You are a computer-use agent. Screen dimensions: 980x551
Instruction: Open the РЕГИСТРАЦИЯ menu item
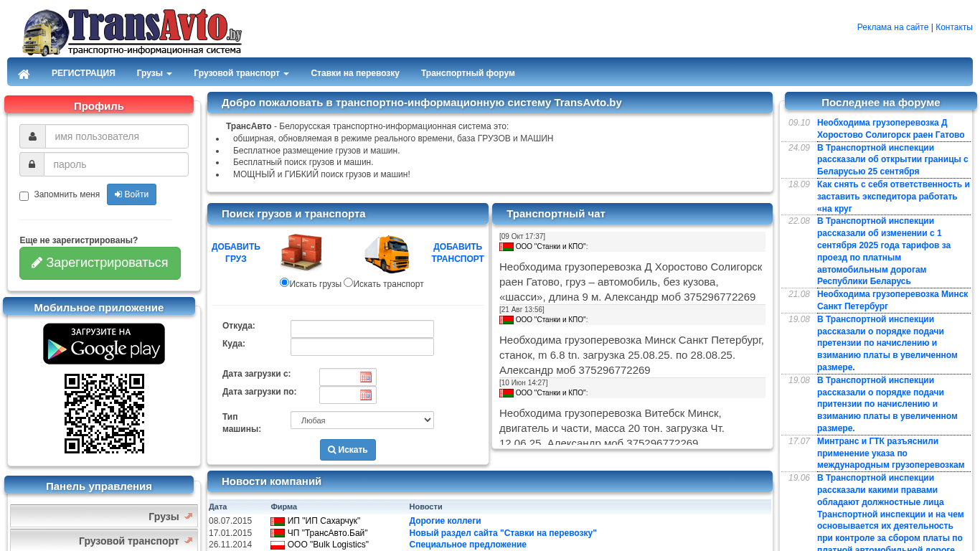click(83, 73)
